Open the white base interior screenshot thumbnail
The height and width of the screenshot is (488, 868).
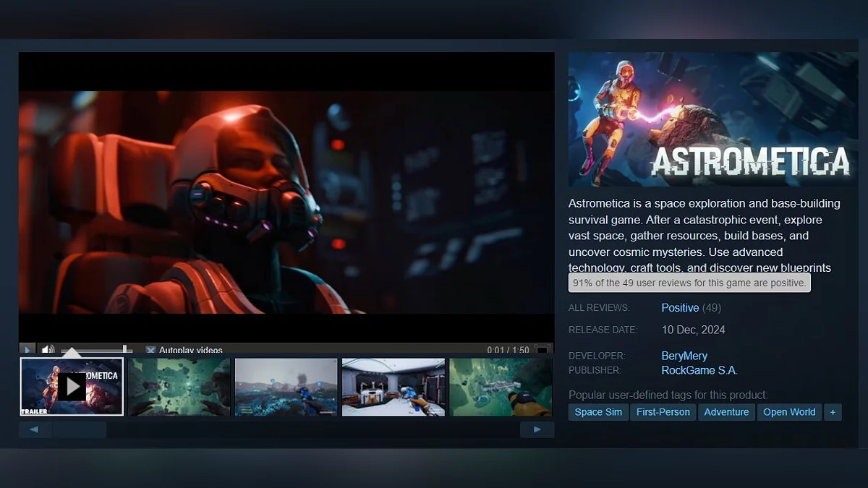coord(393,387)
